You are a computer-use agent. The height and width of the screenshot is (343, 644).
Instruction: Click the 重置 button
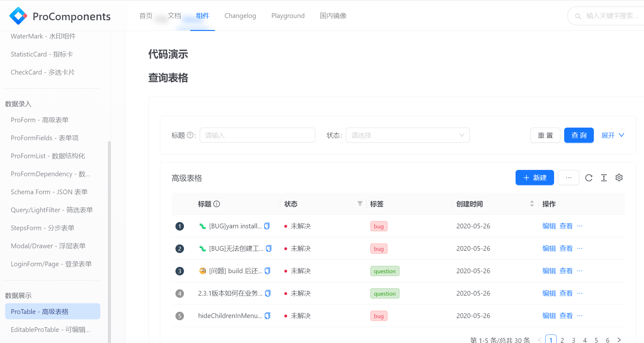tap(545, 135)
